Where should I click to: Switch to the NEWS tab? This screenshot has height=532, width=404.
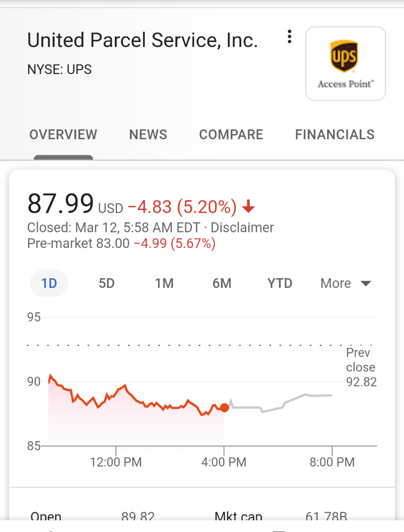[x=148, y=135]
